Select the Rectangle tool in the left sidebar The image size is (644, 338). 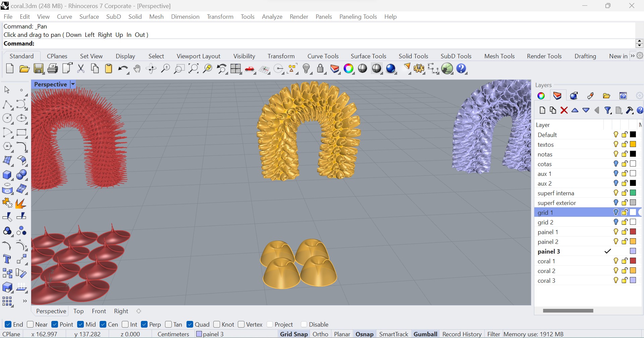tap(21, 133)
